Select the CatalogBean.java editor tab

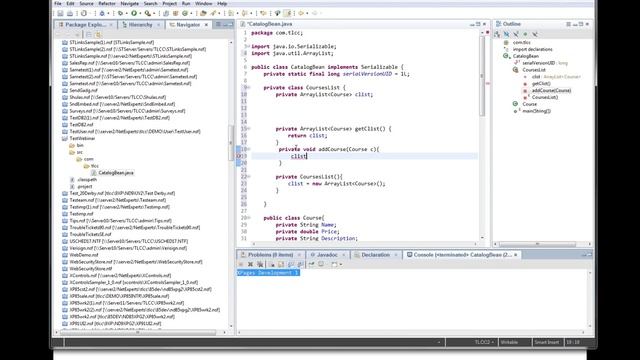click(269, 24)
